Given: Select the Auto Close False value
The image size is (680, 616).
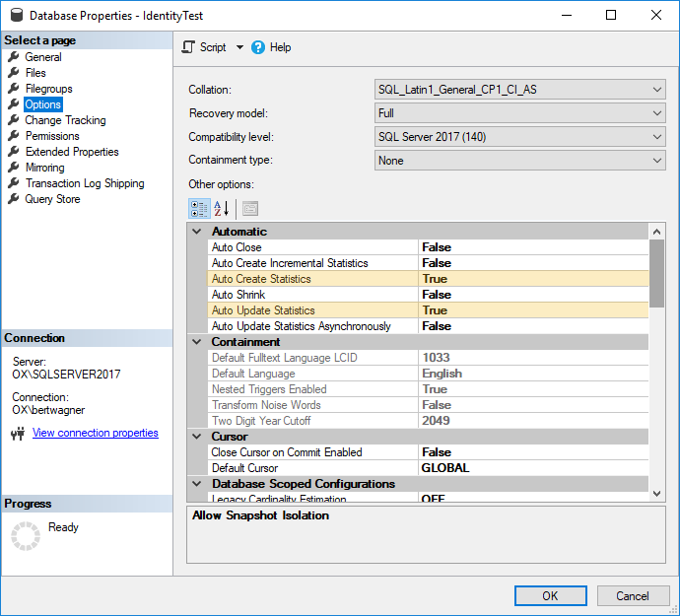Looking at the screenshot, I should (x=533, y=247).
